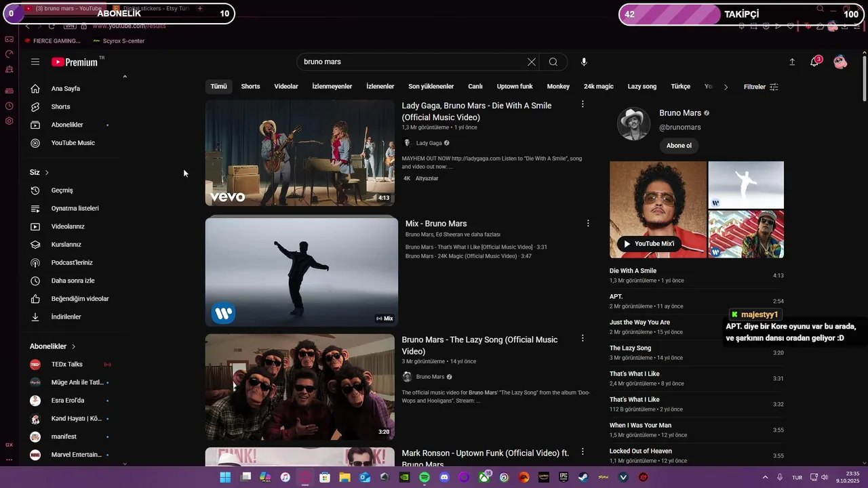Open the notifications bell

click(814, 62)
